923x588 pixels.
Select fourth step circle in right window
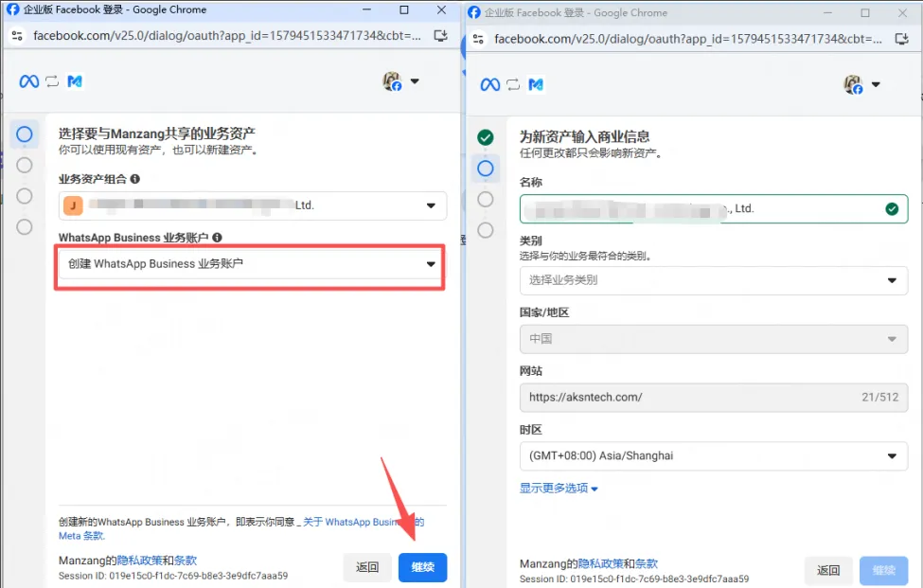pos(485,230)
